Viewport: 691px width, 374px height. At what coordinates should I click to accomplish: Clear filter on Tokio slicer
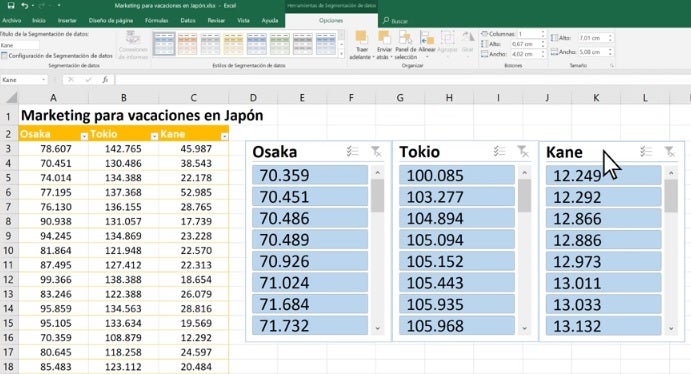(523, 152)
